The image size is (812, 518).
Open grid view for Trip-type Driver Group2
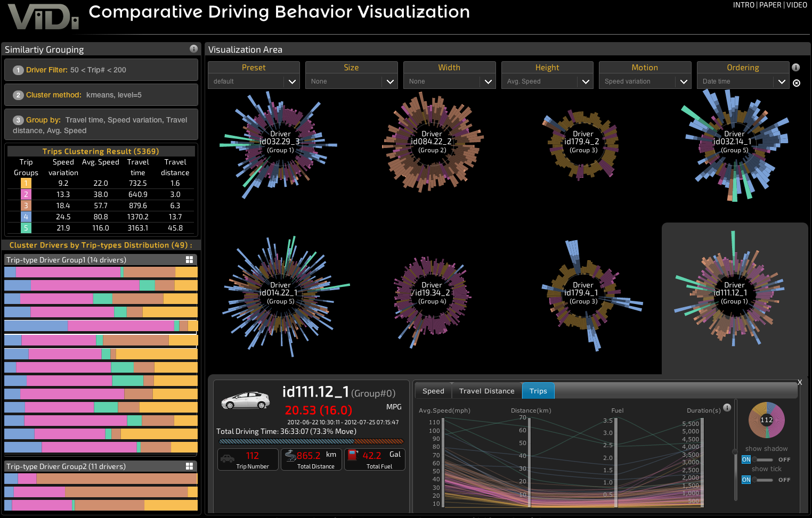[189, 466]
